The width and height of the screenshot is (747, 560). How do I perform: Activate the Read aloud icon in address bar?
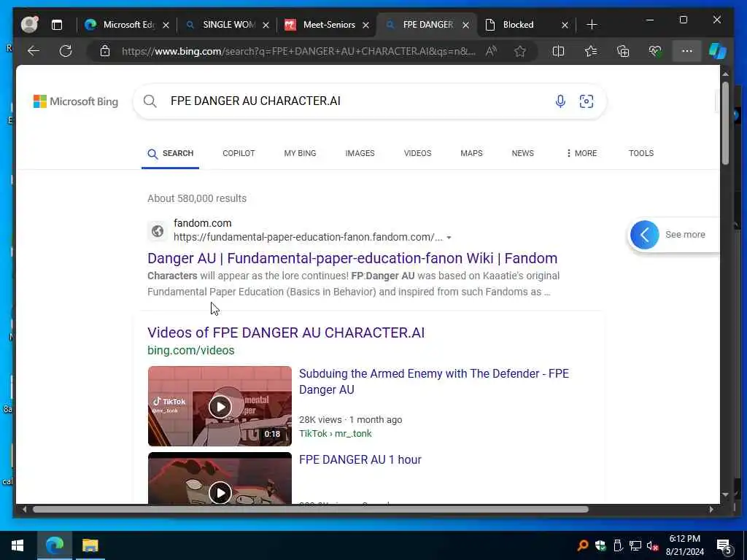pyautogui.click(x=491, y=51)
